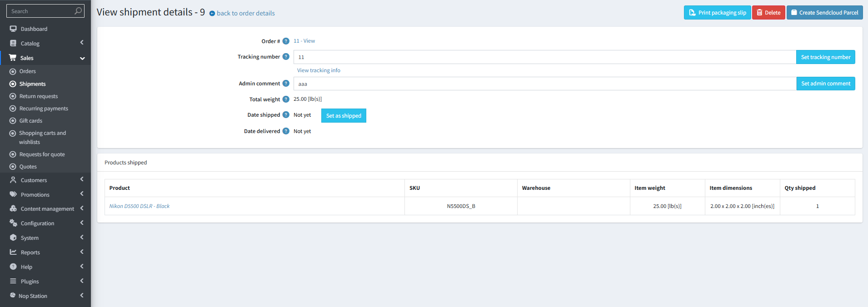Expand the Catalog menu chevron
The height and width of the screenshot is (307, 868).
pos(82,42)
